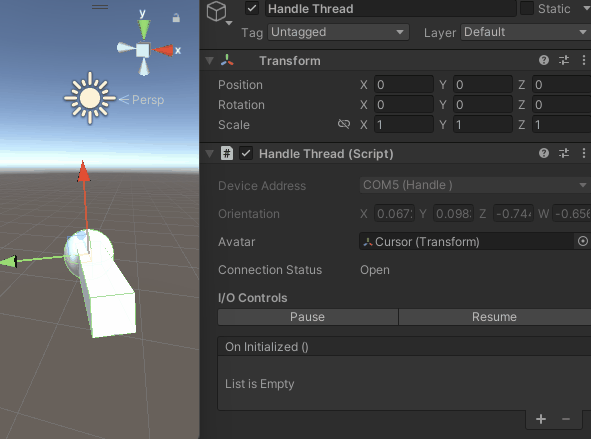The width and height of the screenshot is (591, 439).
Task: Toggle the Handle Thread active checkbox
Action: [x=252, y=8]
